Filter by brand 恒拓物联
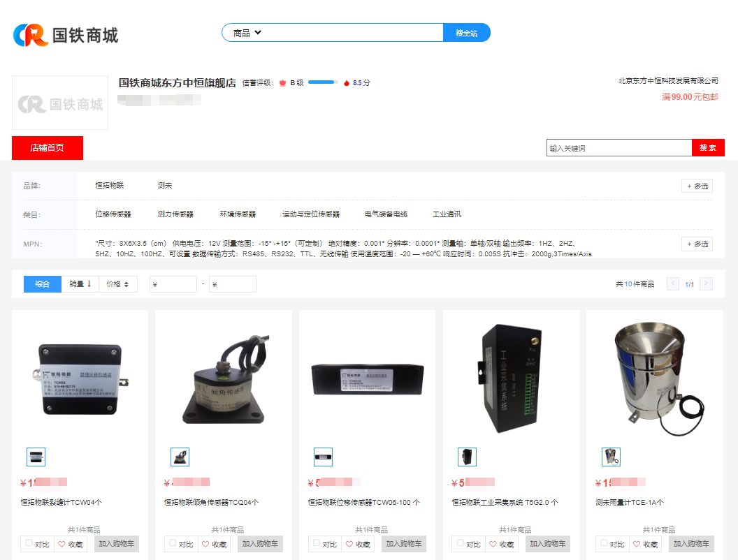738x560 pixels. tap(110, 186)
